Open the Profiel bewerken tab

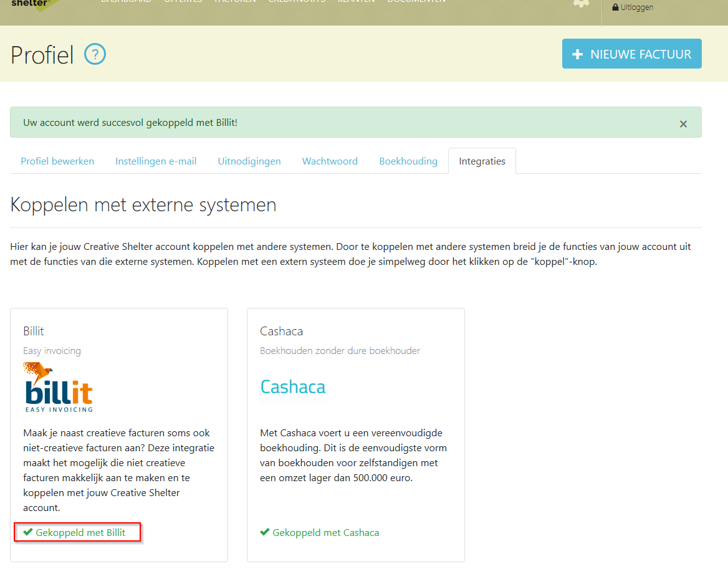(x=57, y=161)
